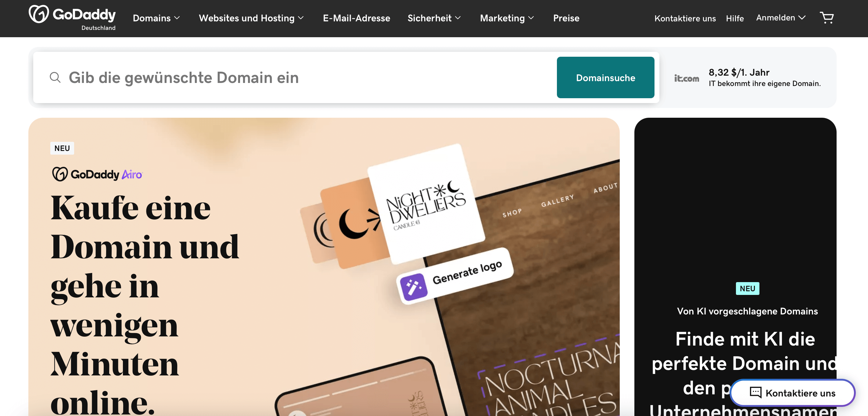The height and width of the screenshot is (416, 868).
Task: Open the shopping cart icon
Action: tap(827, 17)
